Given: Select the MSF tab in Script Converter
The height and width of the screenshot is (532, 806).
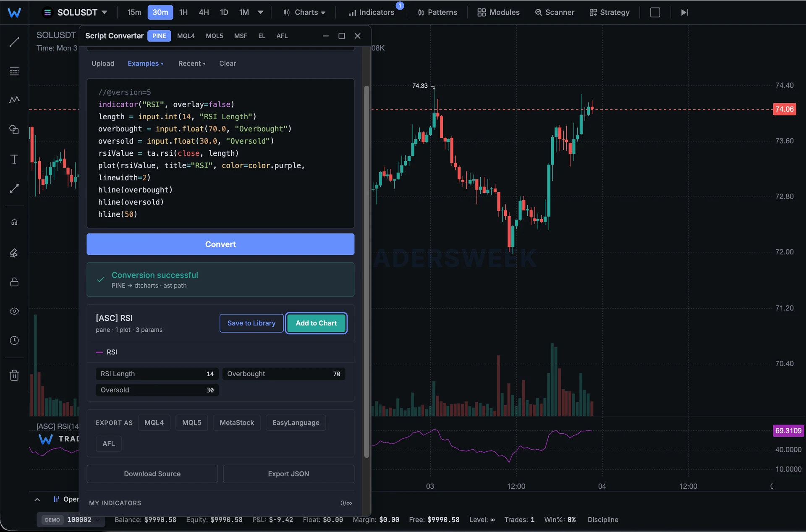Looking at the screenshot, I should click(241, 36).
